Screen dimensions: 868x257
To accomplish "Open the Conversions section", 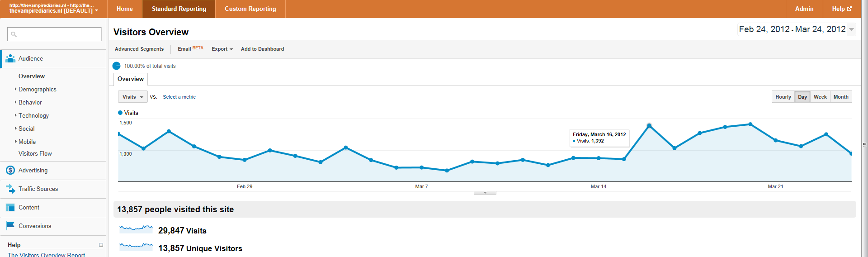I will tap(53, 226).
